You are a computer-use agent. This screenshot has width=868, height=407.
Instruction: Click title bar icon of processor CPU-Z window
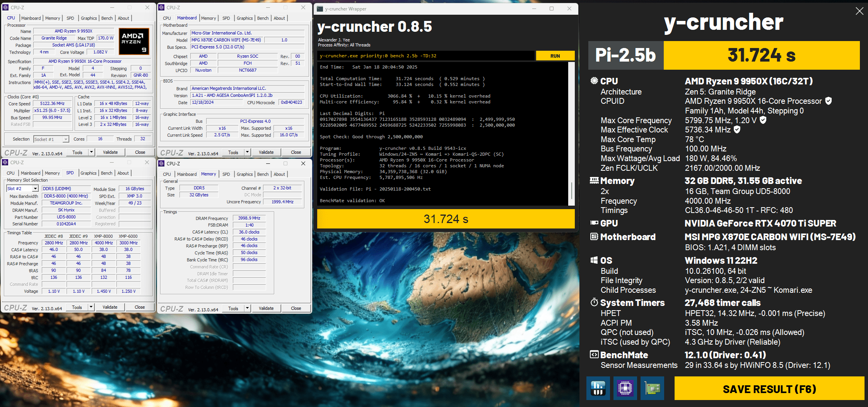tap(6, 7)
